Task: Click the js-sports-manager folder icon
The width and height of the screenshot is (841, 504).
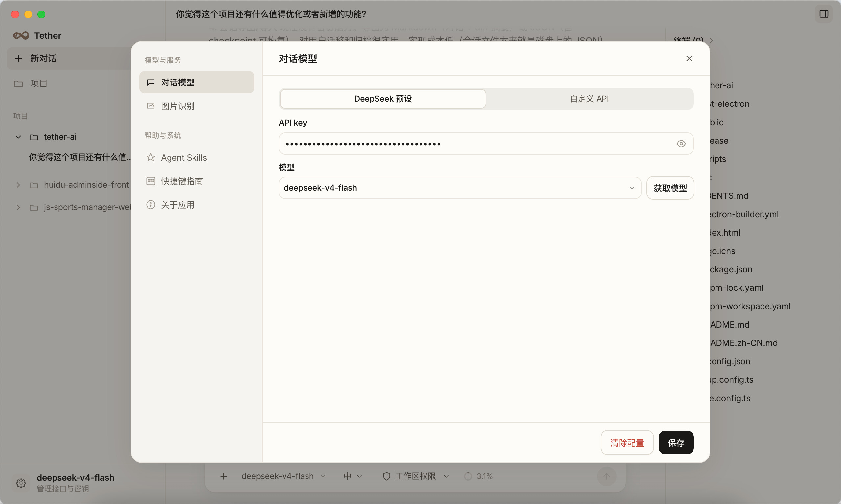Action: (34, 208)
